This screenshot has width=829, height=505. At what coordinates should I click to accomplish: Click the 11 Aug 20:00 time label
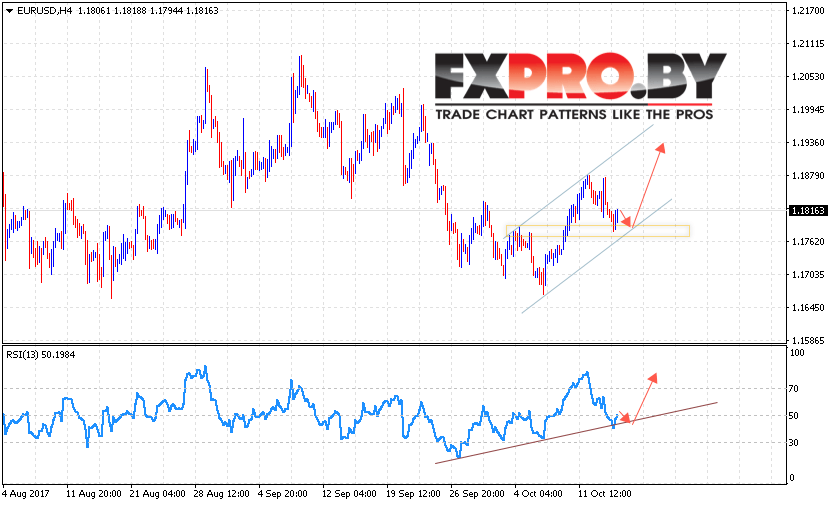coord(94,494)
